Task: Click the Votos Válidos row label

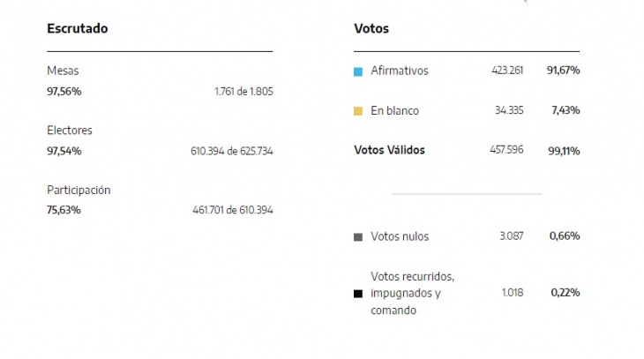Action: coord(389,150)
